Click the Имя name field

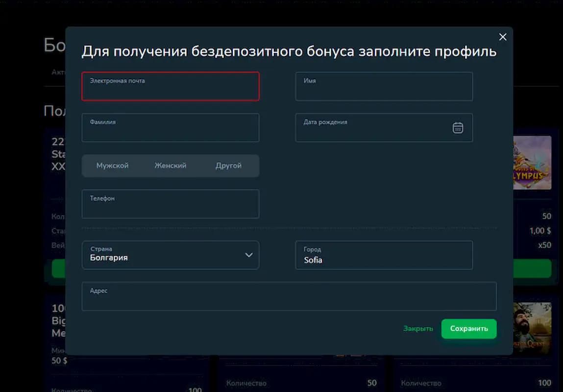[x=384, y=86]
